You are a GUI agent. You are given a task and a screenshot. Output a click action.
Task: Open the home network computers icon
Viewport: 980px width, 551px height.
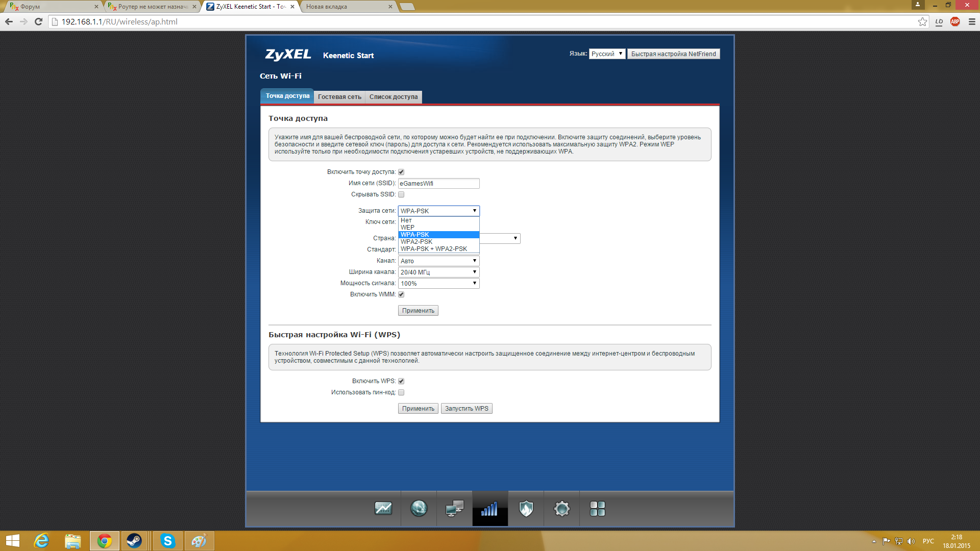(454, 508)
